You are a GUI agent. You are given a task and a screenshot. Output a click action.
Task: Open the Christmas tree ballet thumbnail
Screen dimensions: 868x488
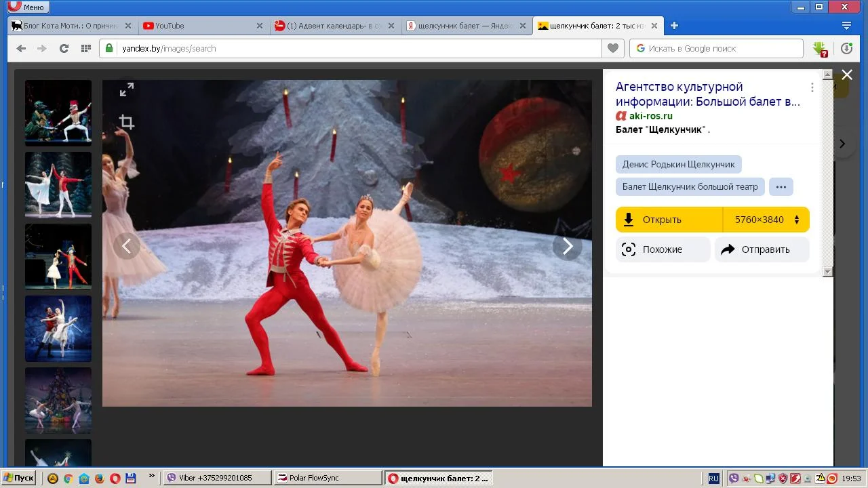click(58, 400)
